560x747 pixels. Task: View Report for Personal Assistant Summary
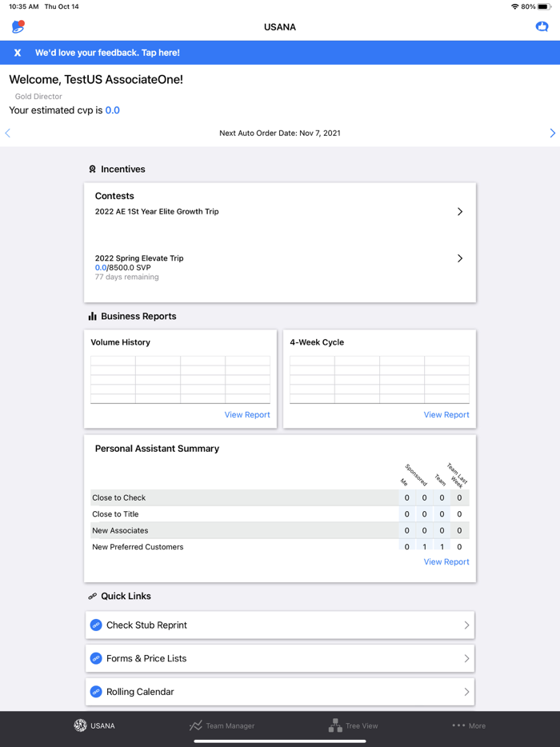446,561
